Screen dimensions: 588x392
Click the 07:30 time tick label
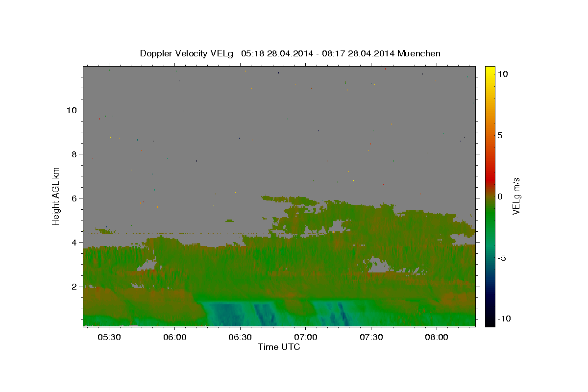(x=371, y=337)
